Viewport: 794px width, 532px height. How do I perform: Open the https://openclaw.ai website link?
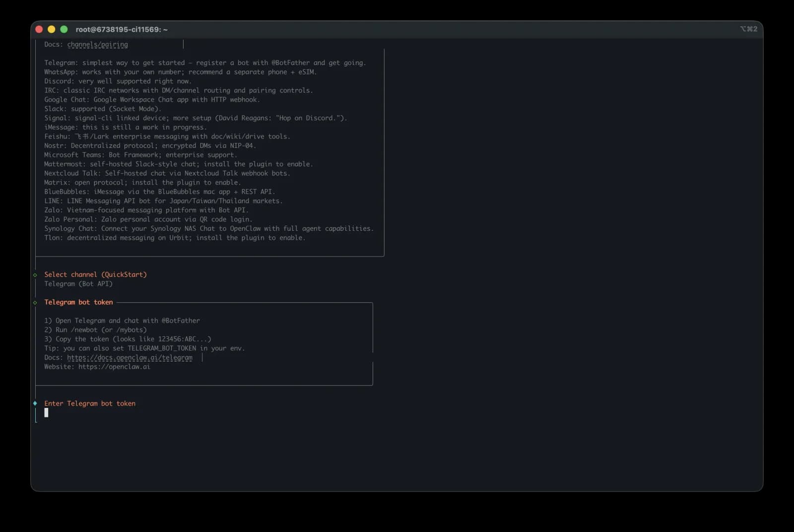(x=114, y=367)
